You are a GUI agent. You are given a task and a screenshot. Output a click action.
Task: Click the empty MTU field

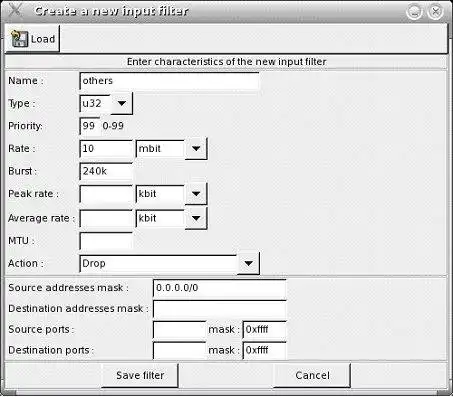[x=106, y=241]
